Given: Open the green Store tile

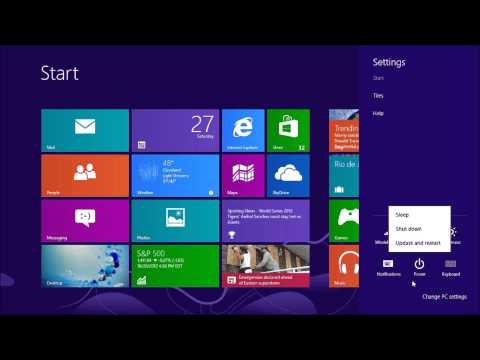Looking at the screenshot, I should coord(288,130).
